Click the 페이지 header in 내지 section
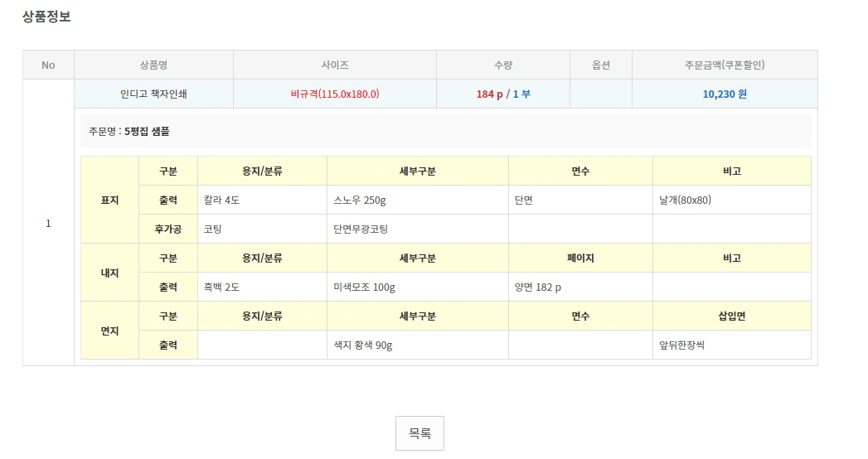Viewport: 868px width, 459px height. pos(580,258)
